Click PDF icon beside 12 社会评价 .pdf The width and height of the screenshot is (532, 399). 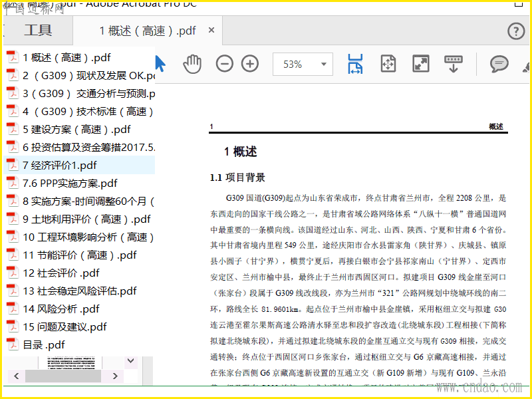(13, 273)
